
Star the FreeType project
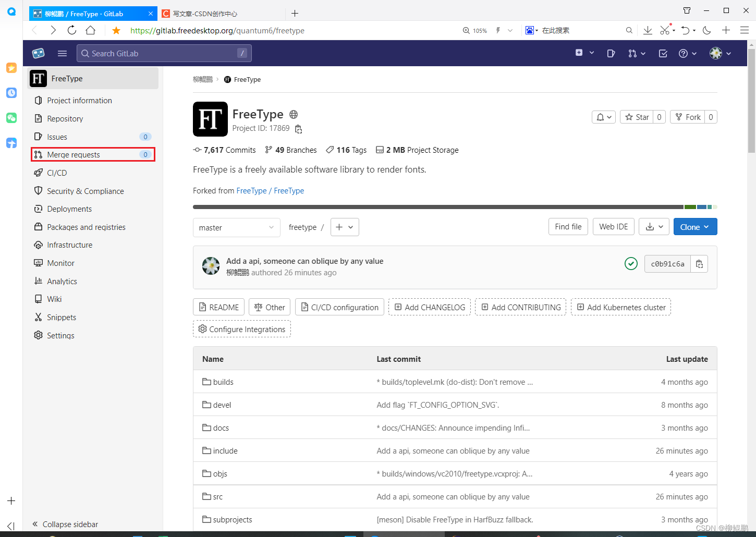pos(637,117)
